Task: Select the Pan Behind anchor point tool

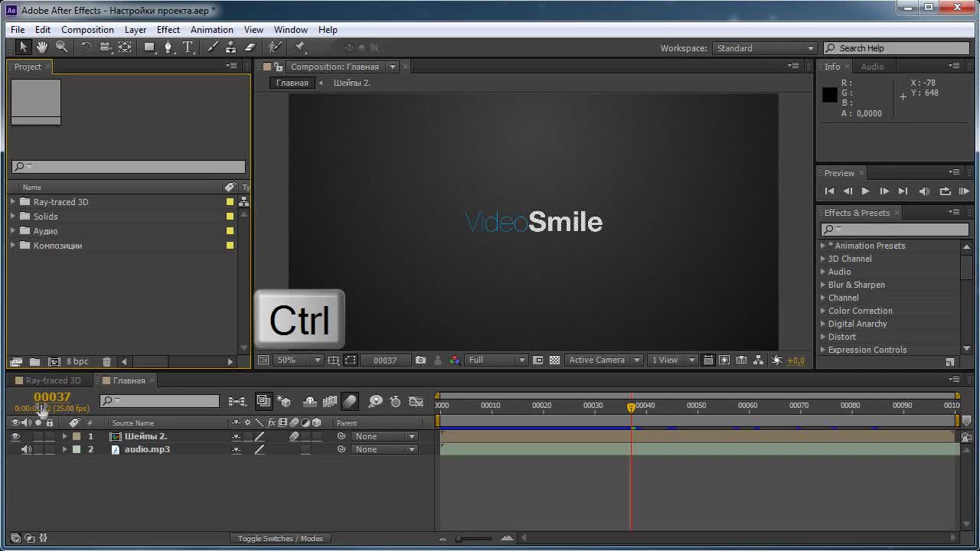Action: 125,47
